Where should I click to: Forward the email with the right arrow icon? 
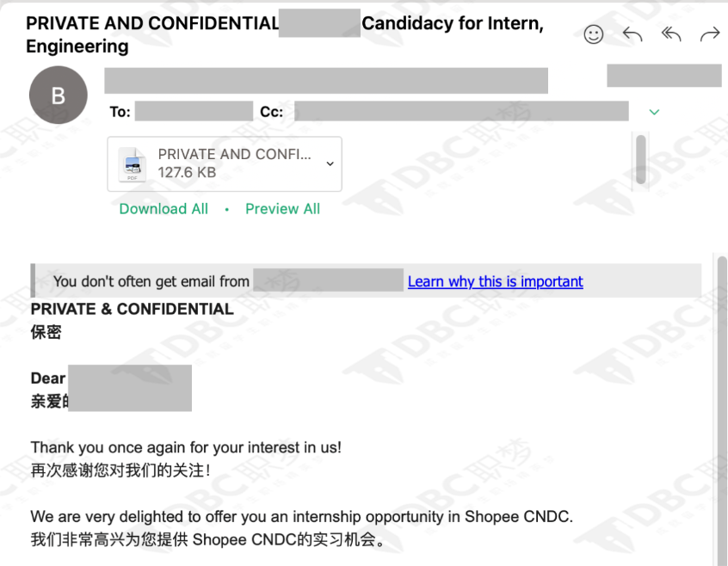(x=710, y=34)
